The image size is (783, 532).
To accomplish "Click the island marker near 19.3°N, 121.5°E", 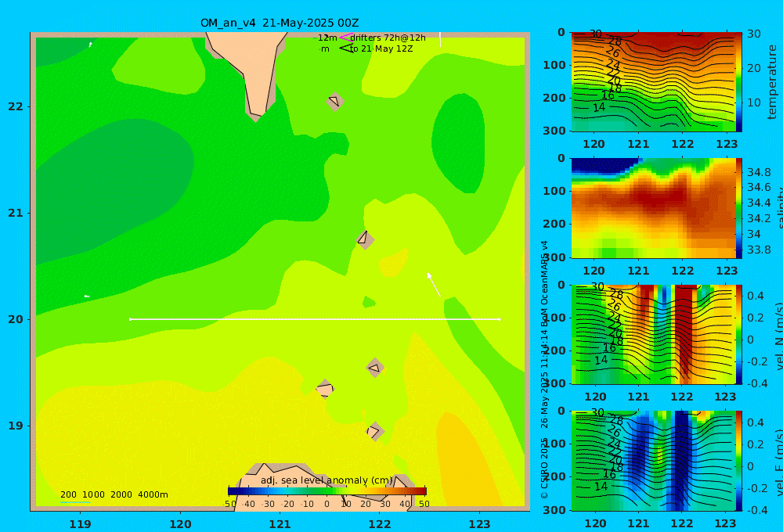I will click(325, 390).
